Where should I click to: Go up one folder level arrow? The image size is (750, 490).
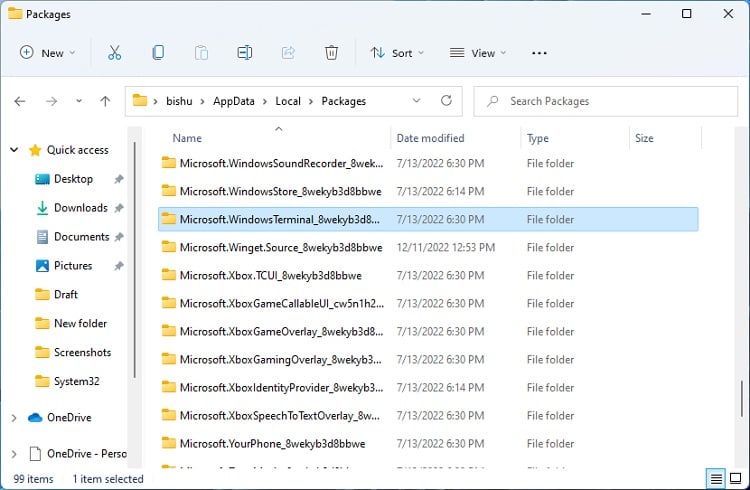[x=105, y=101]
